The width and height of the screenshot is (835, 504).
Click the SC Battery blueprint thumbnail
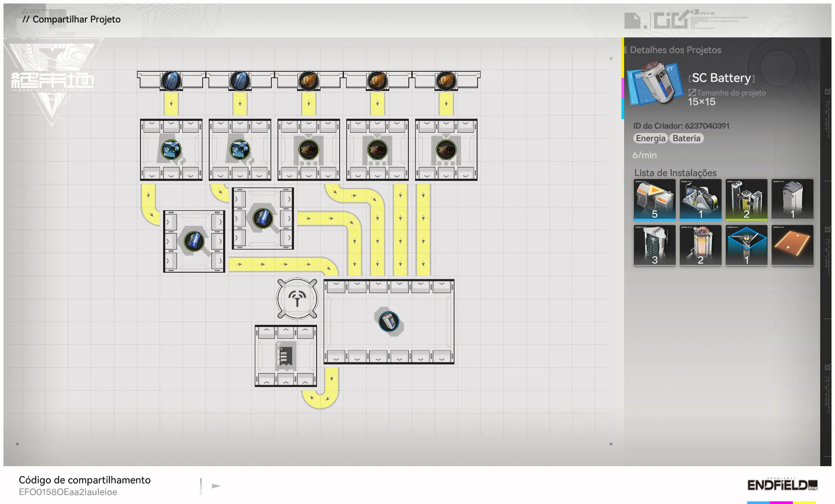coord(655,83)
